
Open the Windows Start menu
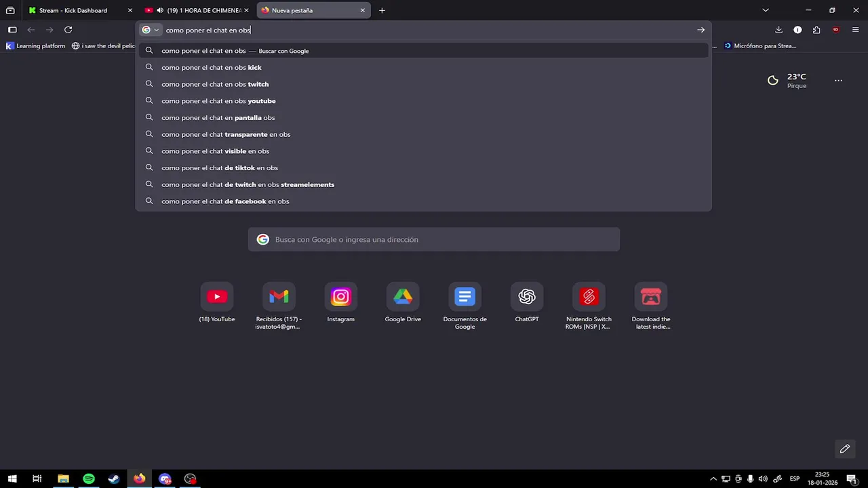pyautogui.click(x=12, y=479)
